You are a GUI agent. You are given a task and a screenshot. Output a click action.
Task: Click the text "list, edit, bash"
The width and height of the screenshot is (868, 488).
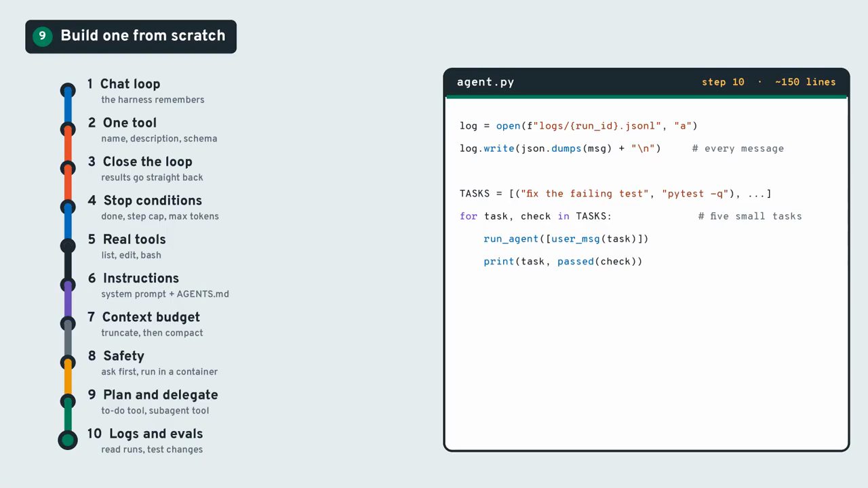click(131, 255)
